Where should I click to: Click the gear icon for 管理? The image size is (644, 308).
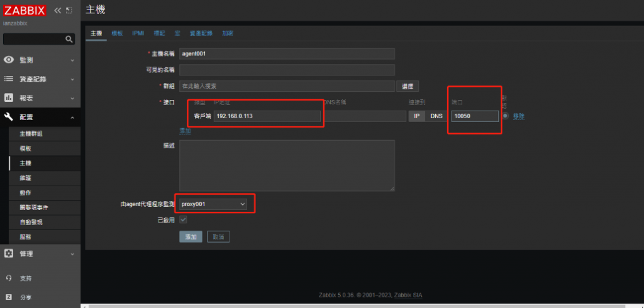click(x=9, y=254)
